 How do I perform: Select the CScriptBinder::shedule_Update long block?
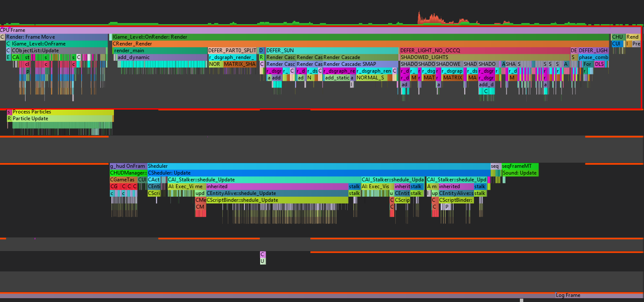pos(277,200)
